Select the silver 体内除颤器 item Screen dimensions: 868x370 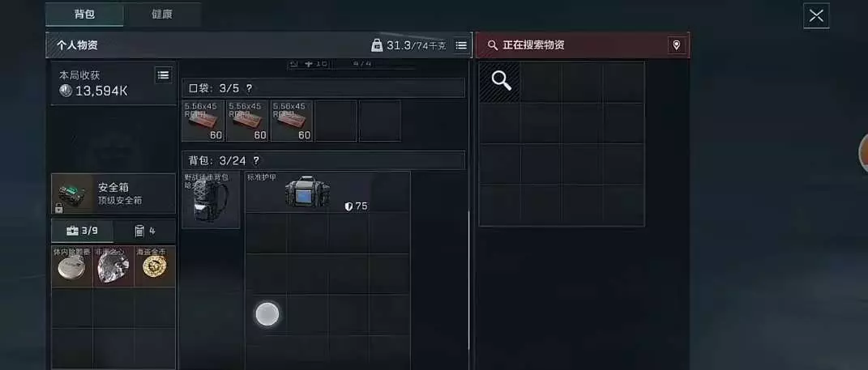[x=72, y=266]
